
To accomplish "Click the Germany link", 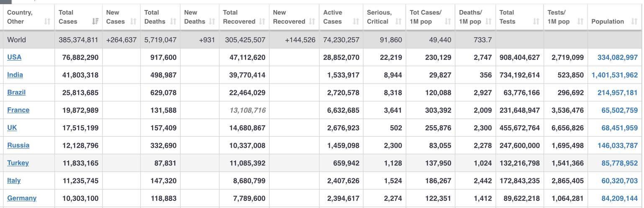I will point(22,198).
